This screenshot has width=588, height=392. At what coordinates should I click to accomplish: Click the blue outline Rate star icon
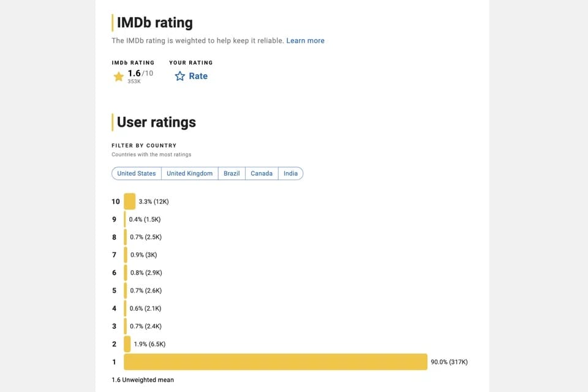180,77
